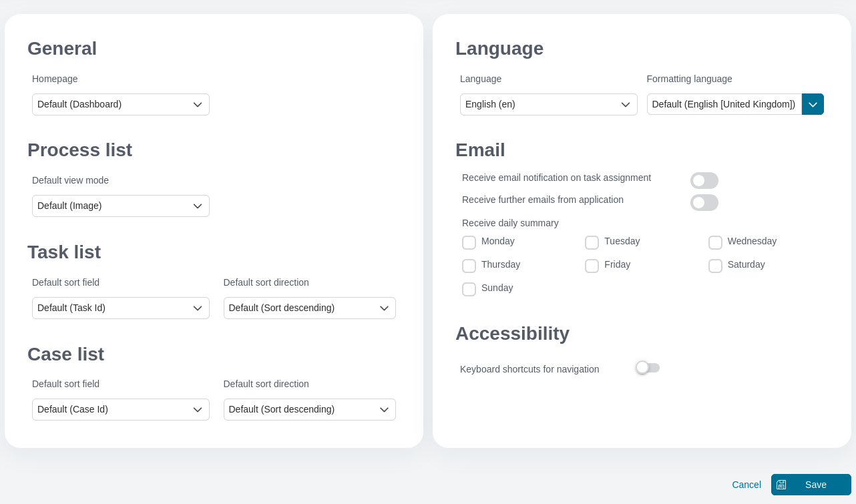Enable email notification on task assignment
Image resolution: width=856 pixels, height=504 pixels.
pos(704,181)
